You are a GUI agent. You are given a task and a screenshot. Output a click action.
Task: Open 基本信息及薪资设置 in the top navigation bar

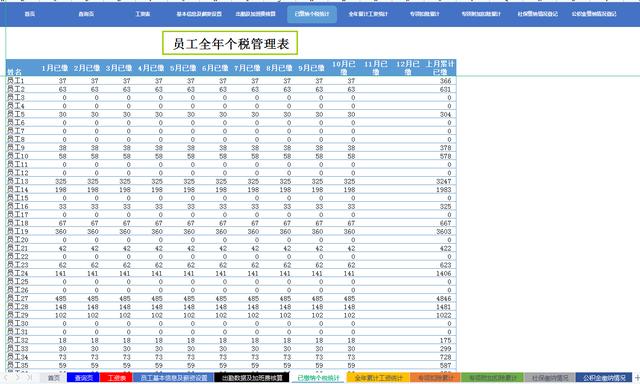(x=199, y=14)
